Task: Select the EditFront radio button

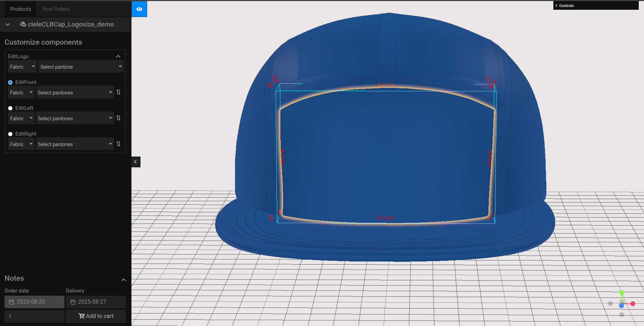Action: pyautogui.click(x=10, y=83)
